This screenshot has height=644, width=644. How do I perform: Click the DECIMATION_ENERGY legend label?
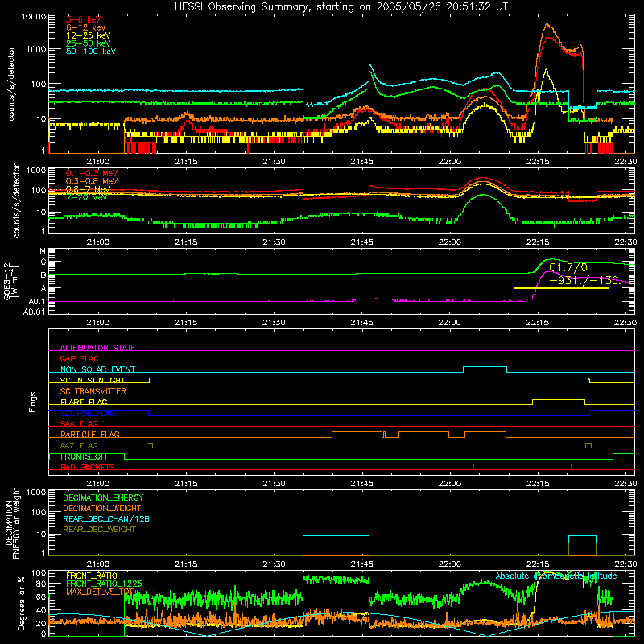pos(103,497)
